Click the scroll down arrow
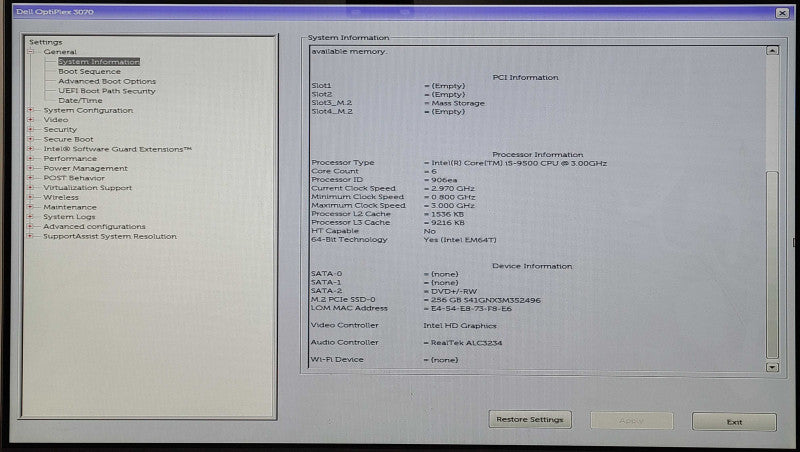 772,367
